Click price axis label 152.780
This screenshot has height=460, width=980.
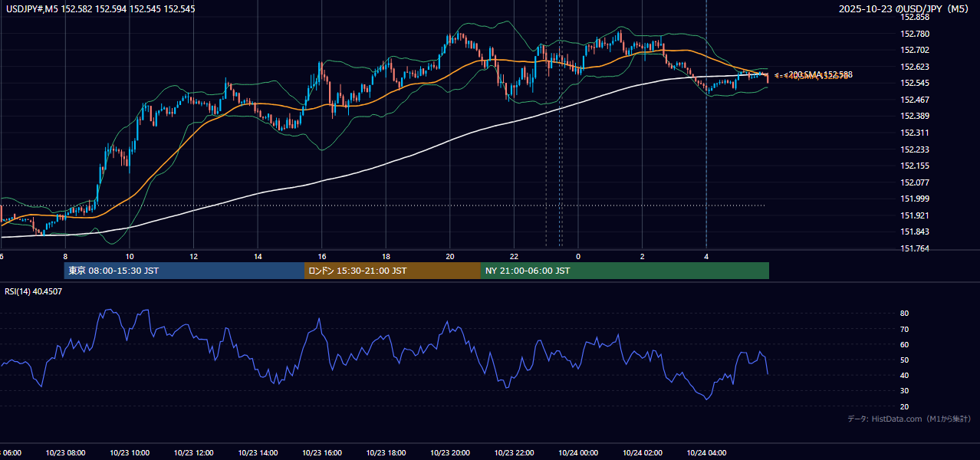(915, 34)
